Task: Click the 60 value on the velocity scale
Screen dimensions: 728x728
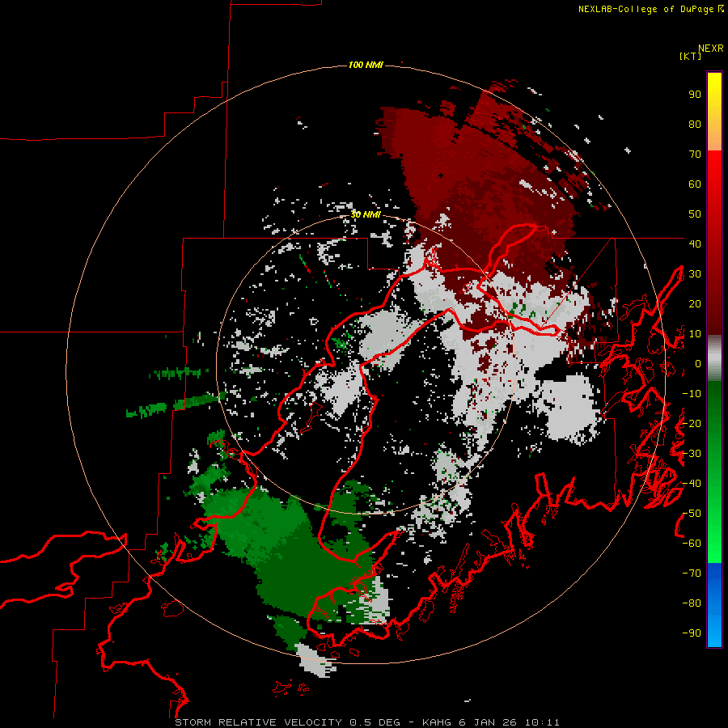Action: 695,184
